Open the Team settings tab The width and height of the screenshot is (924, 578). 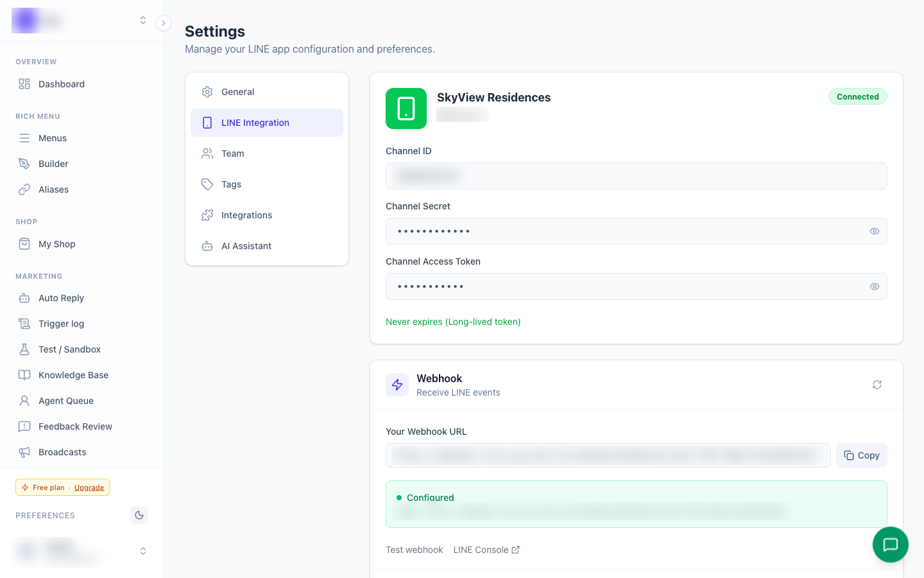tap(267, 153)
